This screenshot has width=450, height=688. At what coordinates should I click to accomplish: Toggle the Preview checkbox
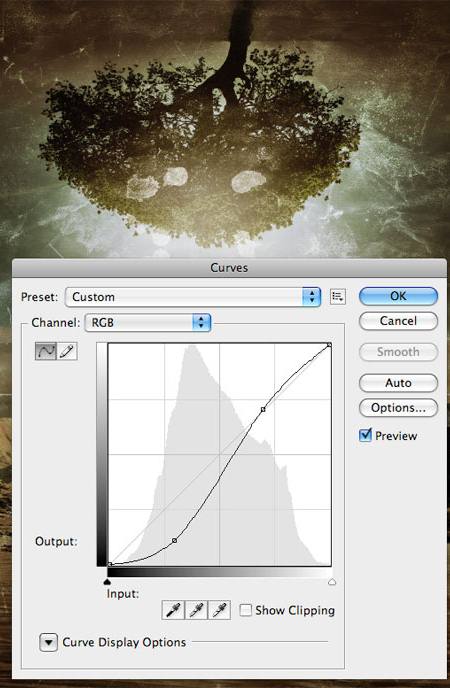point(365,435)
